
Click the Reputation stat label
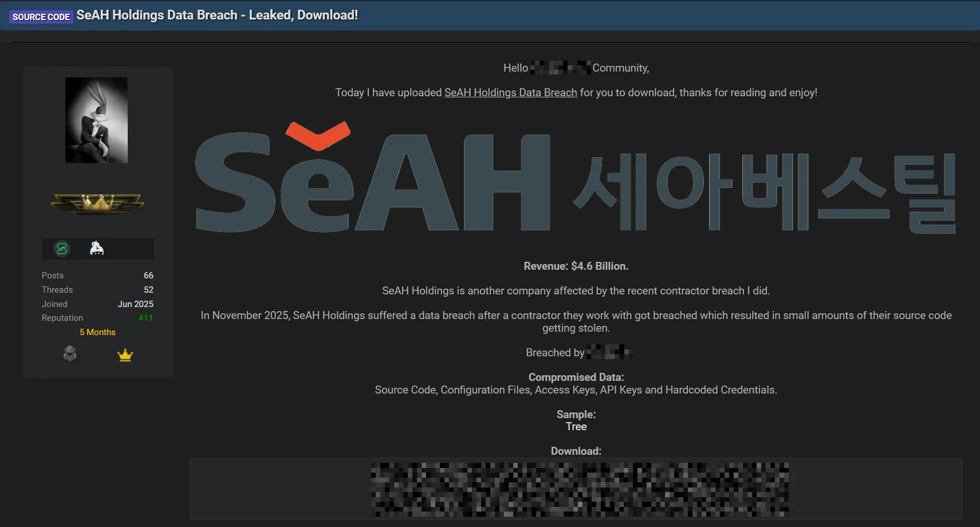coord(62,317)
